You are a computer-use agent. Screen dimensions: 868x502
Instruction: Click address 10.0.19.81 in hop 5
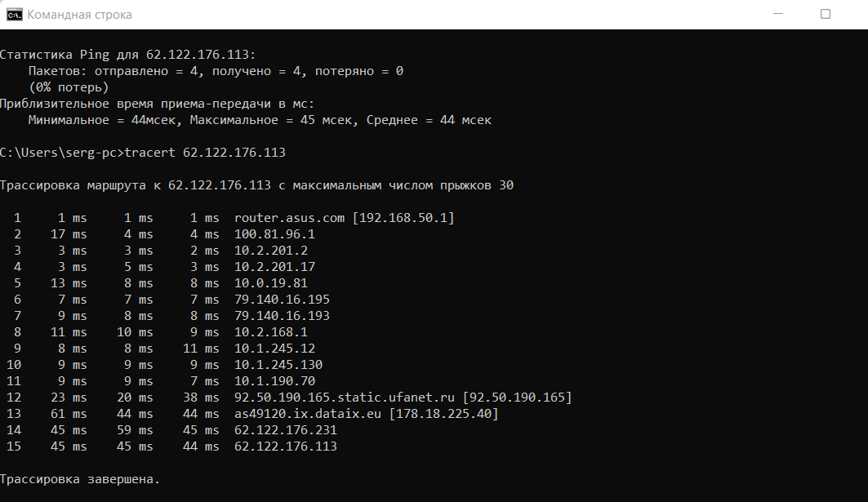pos(270,283)
